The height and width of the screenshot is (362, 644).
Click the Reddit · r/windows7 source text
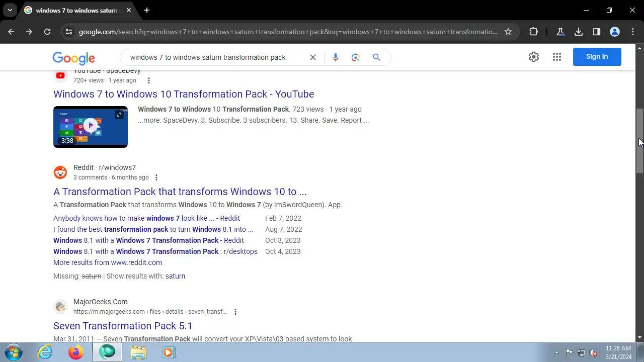(105, 167)
